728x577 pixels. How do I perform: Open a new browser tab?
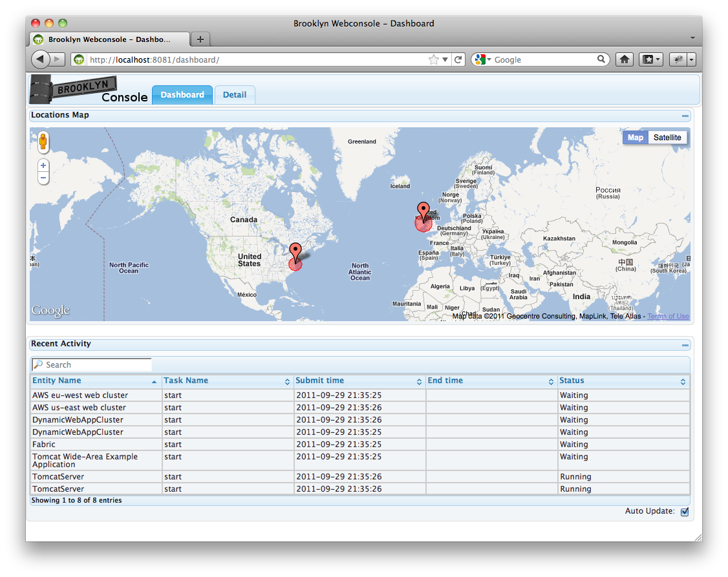tap(200, 39)
